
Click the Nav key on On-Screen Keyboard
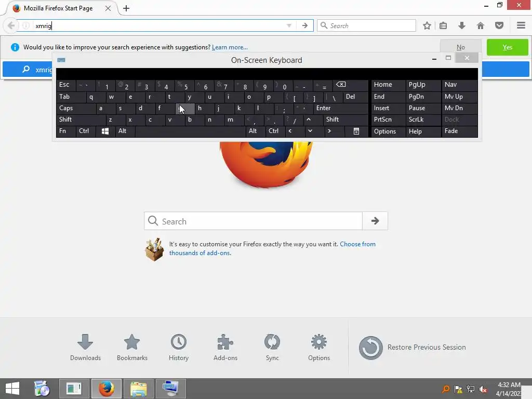(459, 85)
